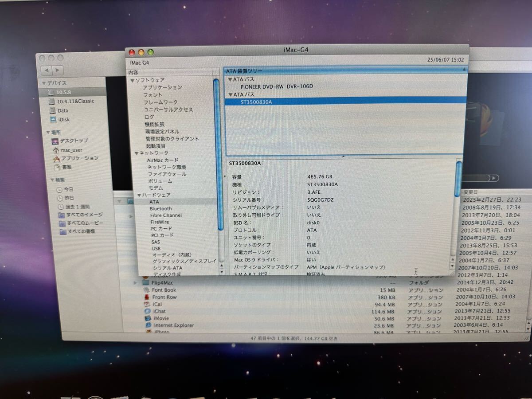Expand the Flip4Mac folder disclosure triangle
This screenshot has width=532, height=399.
(x=136, y=282)
